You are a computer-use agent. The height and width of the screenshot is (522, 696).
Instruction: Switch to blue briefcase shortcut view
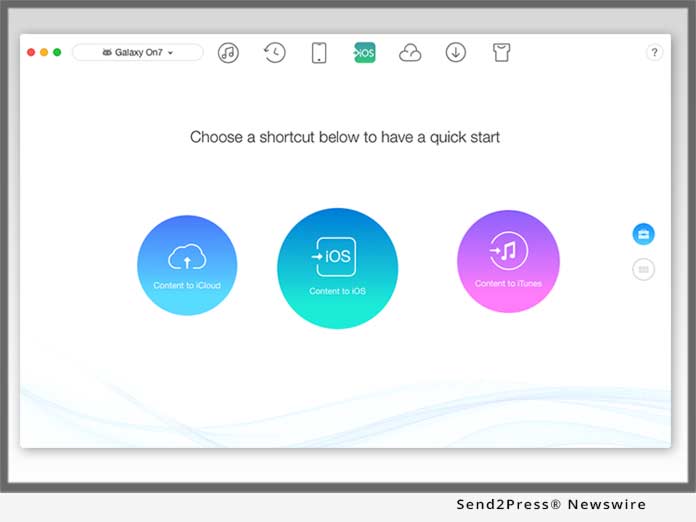[x=644, y=234]
